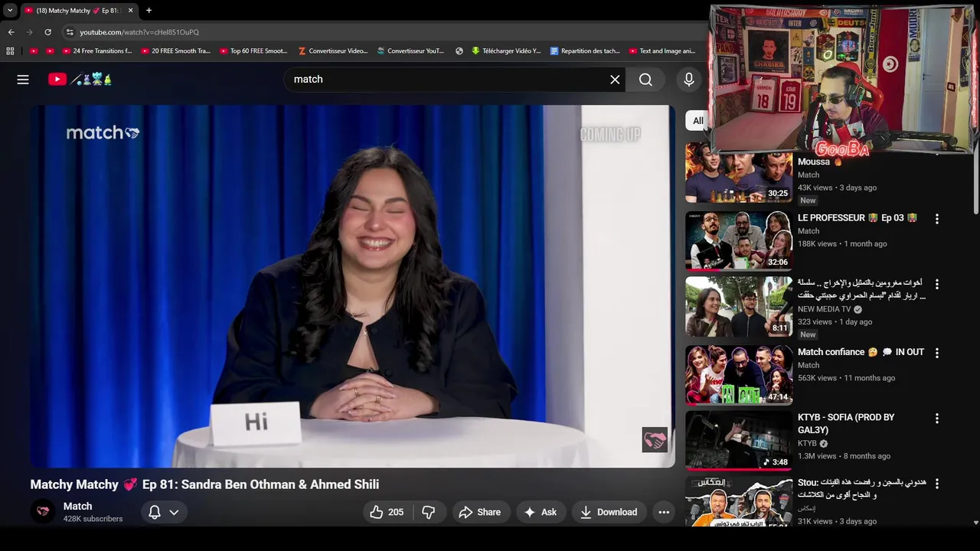Select the 'All' filter chip
Image resolution: width=980 pixels, height=551 pixels.
point(697,121)
